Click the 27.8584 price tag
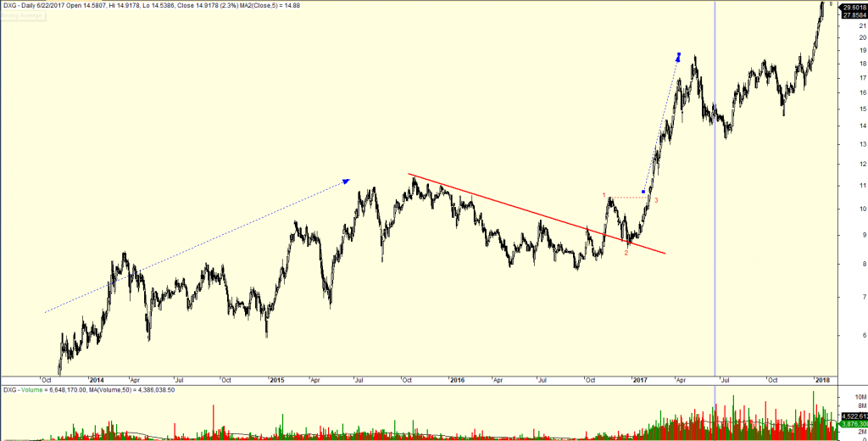The width and height of the screenshot is (868, 441). pyautogui.click(x=851, y=17)
